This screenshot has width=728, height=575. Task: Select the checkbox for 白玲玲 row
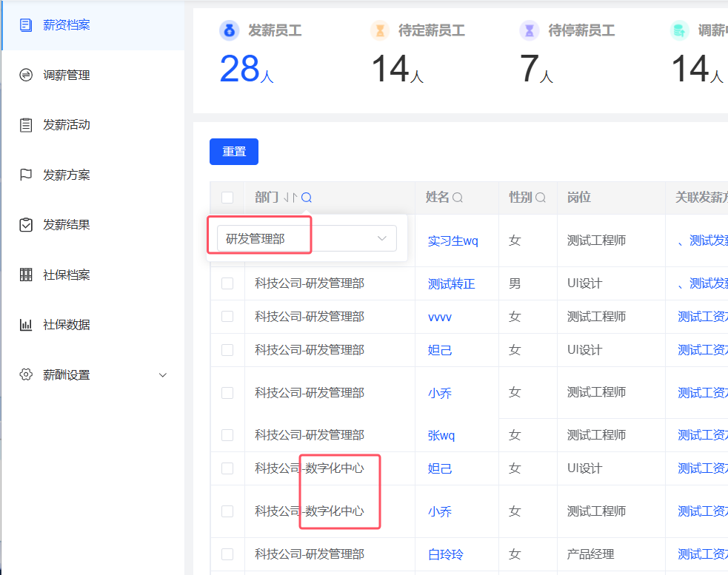coord(227,554)
